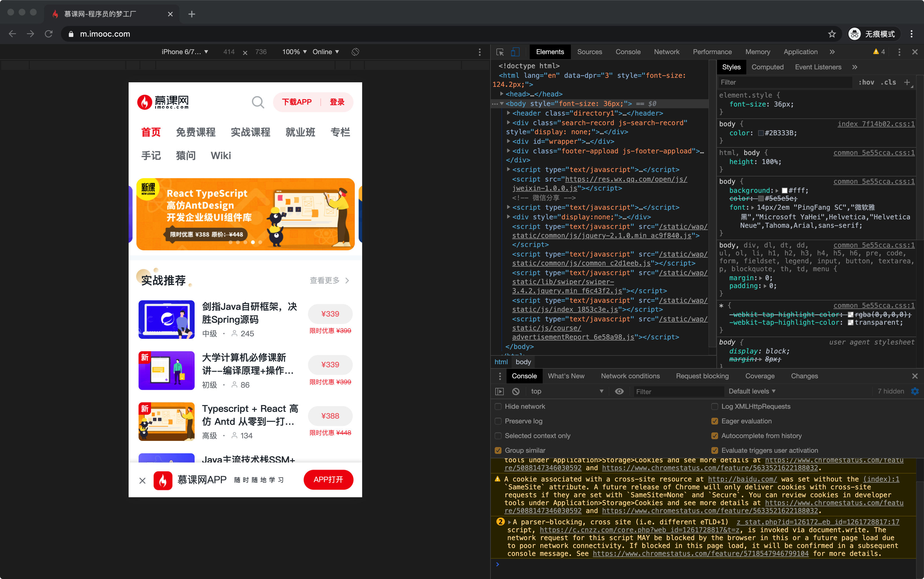924x579 pixels.
Task: Click APP打开 red button
Action: [x=328, y=480]
